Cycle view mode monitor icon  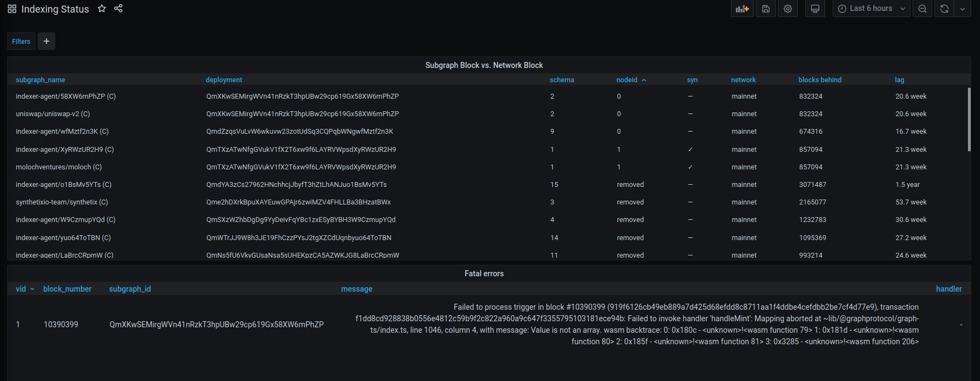coord(815,9)
